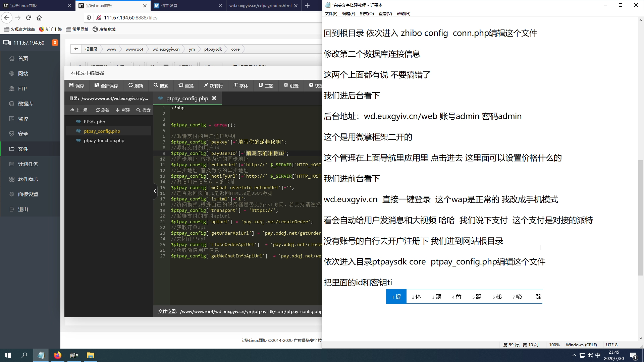Screen dimensions: 644x362
Task: Open the Search tool in editor toolbar
Action: point(161,85)
